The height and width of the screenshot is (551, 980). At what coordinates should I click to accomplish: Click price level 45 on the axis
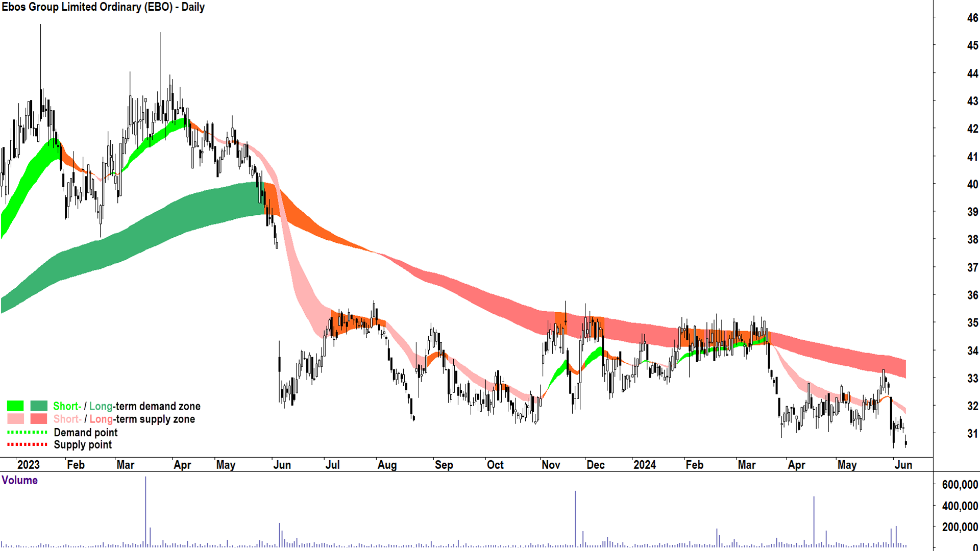pos(972,45)
